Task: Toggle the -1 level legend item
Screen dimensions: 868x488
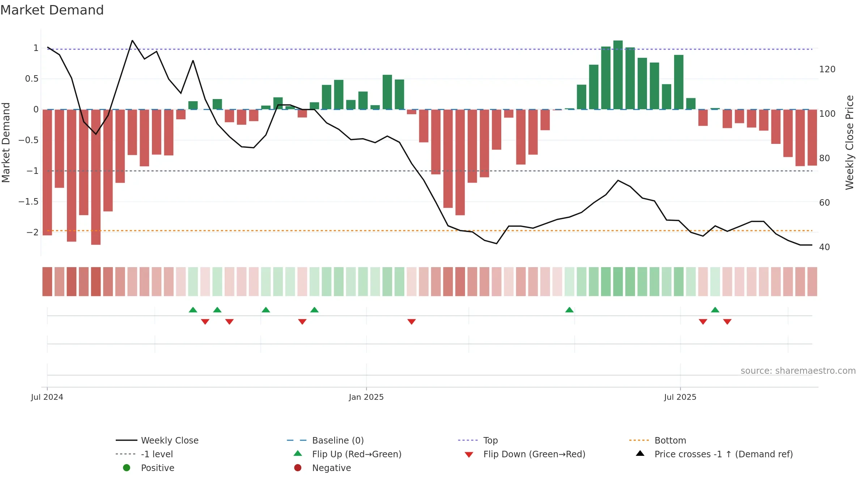Action: pyautogui.click(x=144, y=454)
